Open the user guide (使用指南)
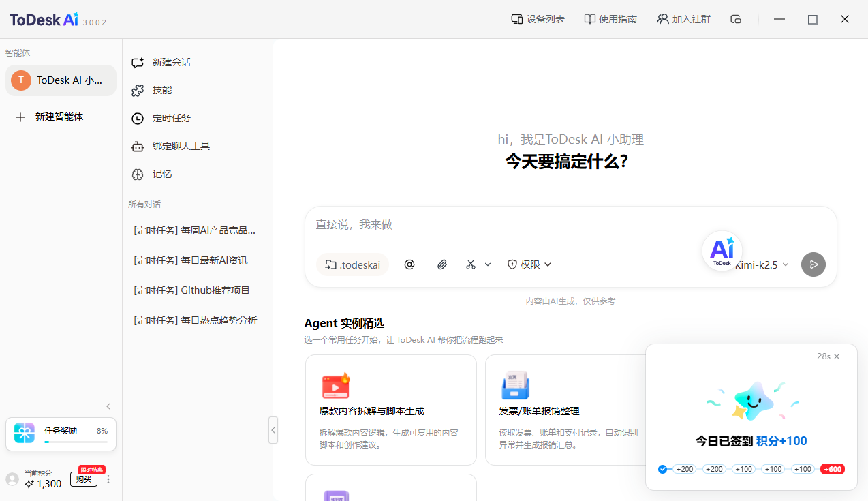The height and width of the screenshot is (501, 868). pos(610,19)
